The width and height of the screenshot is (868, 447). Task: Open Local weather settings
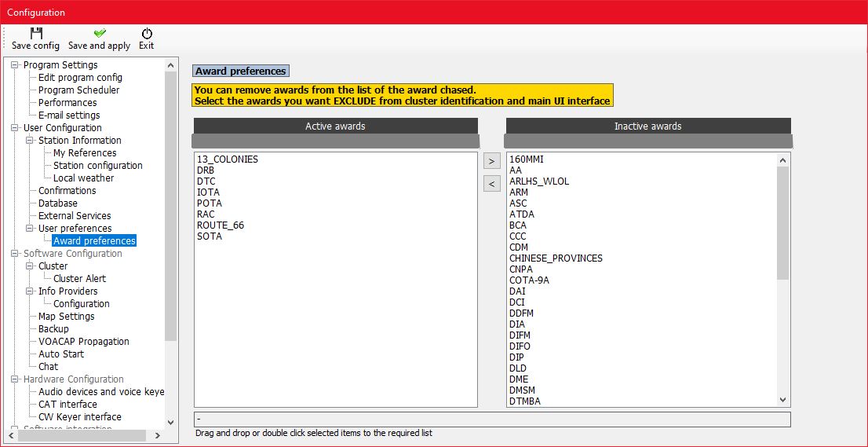point(84,178)
